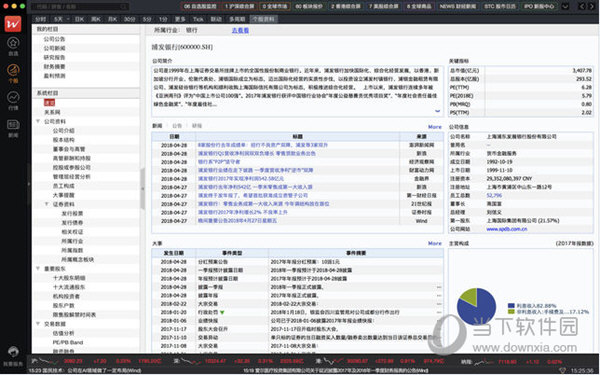Select 公司公告 in 我的栏目

click(54, 39)
